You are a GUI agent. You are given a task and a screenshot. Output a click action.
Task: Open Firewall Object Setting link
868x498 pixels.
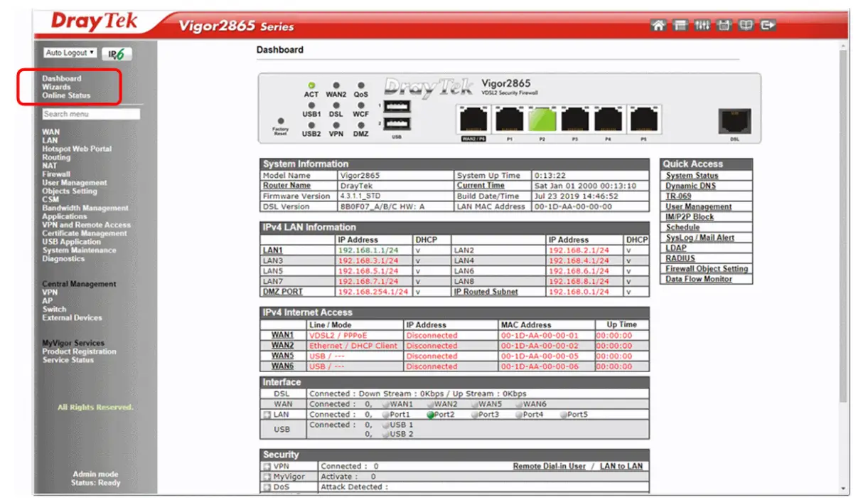coord(707,269)
